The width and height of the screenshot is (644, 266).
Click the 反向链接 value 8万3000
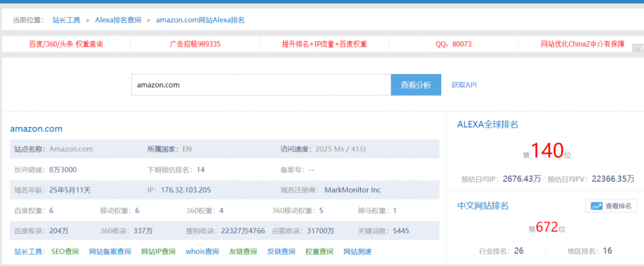coord(63,169)
